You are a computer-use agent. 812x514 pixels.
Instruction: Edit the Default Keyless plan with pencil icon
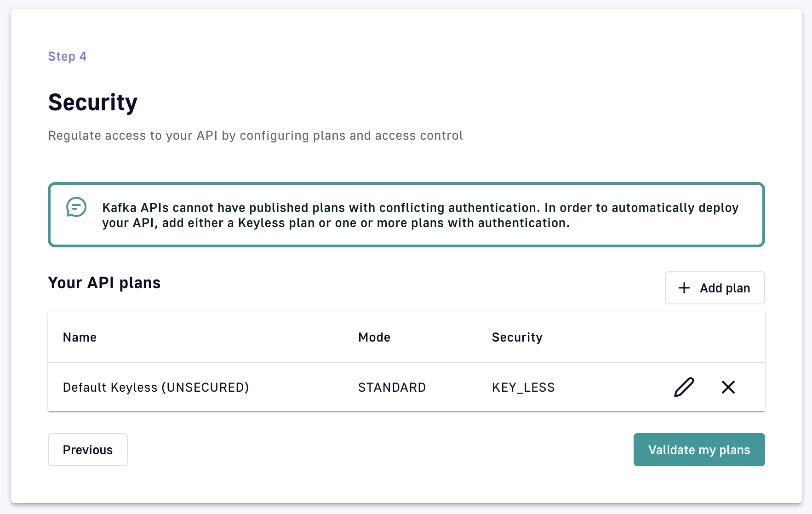tap(684, 387)
